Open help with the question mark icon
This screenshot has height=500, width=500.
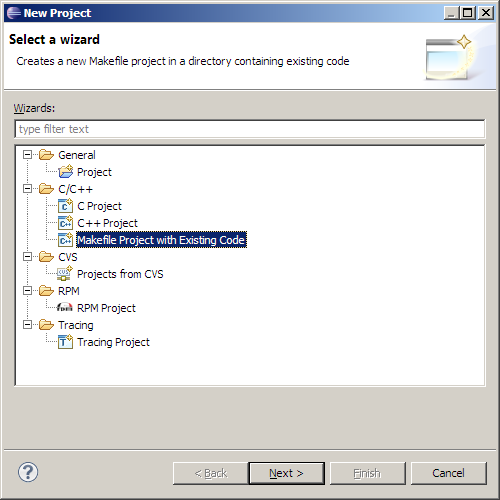[28, 472]
